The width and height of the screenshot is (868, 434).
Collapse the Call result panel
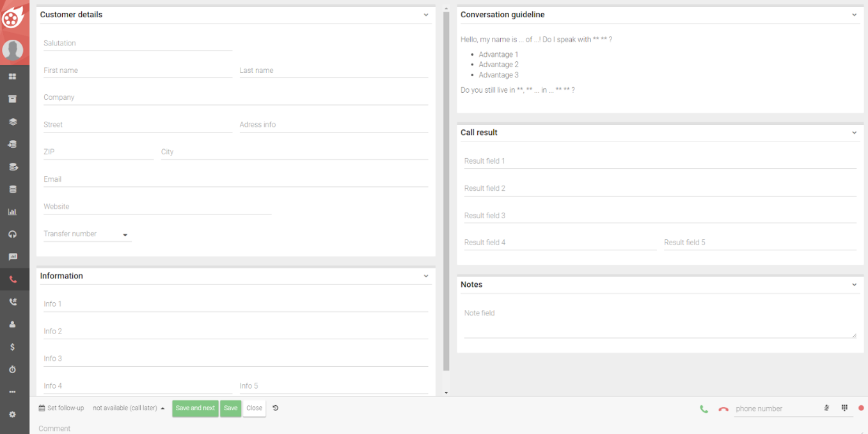point(854,133)
